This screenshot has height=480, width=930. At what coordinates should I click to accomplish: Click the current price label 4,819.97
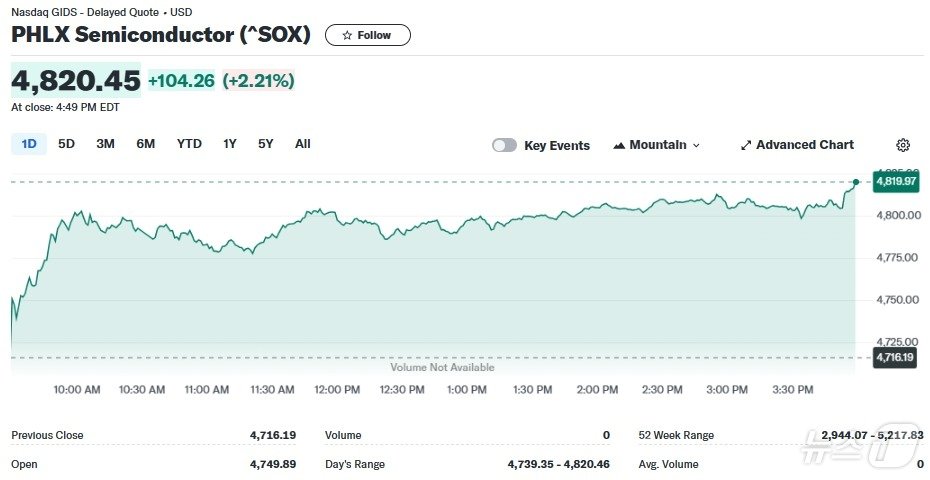point(895,182)
